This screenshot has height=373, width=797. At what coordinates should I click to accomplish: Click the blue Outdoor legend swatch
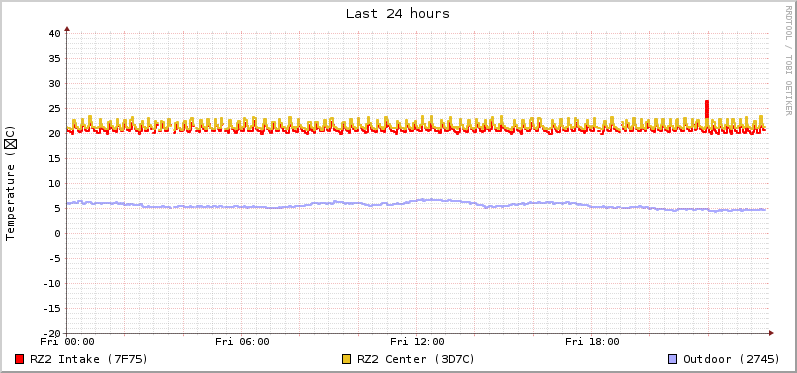coord(672,359)
